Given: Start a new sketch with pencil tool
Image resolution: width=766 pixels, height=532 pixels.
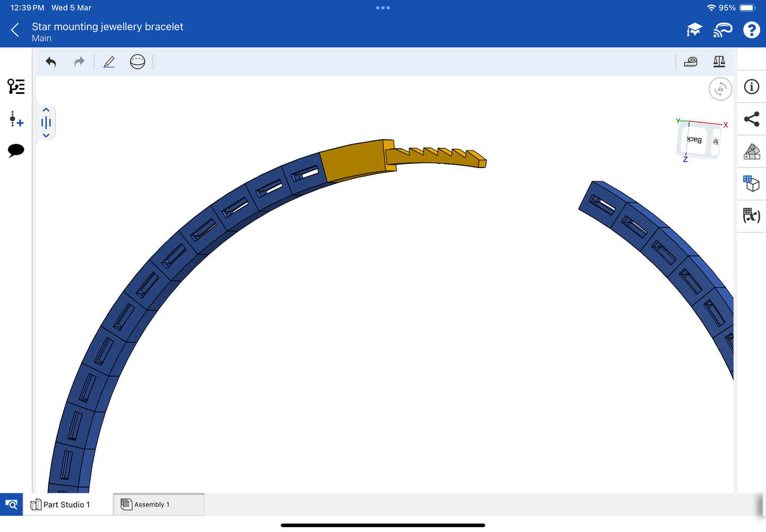Looking at the screenshot, I should (109, 62).
